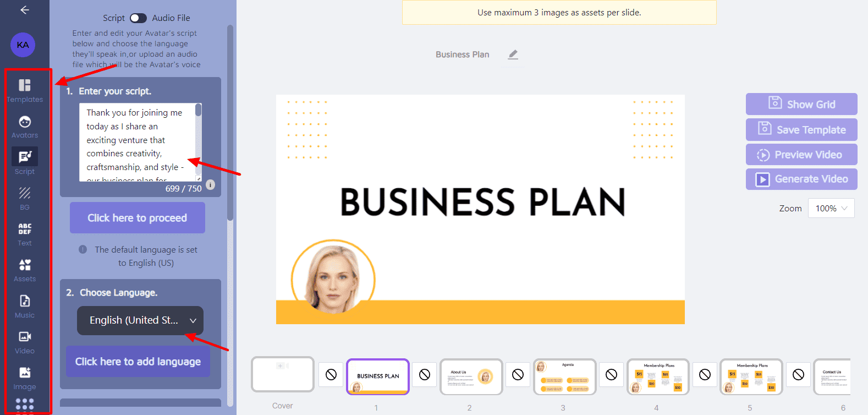Toggle transition between Cover and slide 1
Screen dimensions: 868x415
(x=331, y=375)
